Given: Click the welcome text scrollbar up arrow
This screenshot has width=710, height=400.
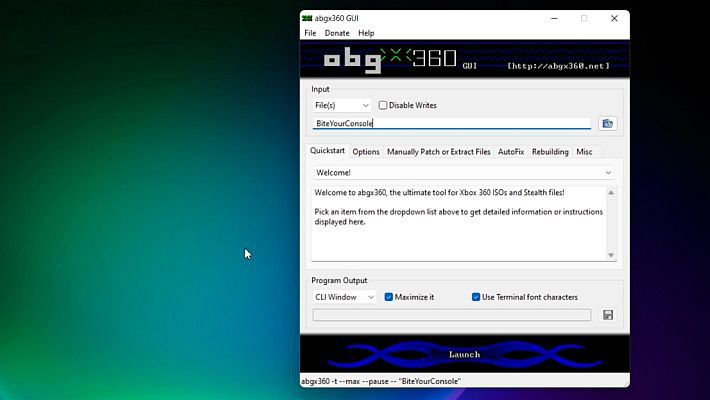Looking at the screenshot, I should click(611, 193).
